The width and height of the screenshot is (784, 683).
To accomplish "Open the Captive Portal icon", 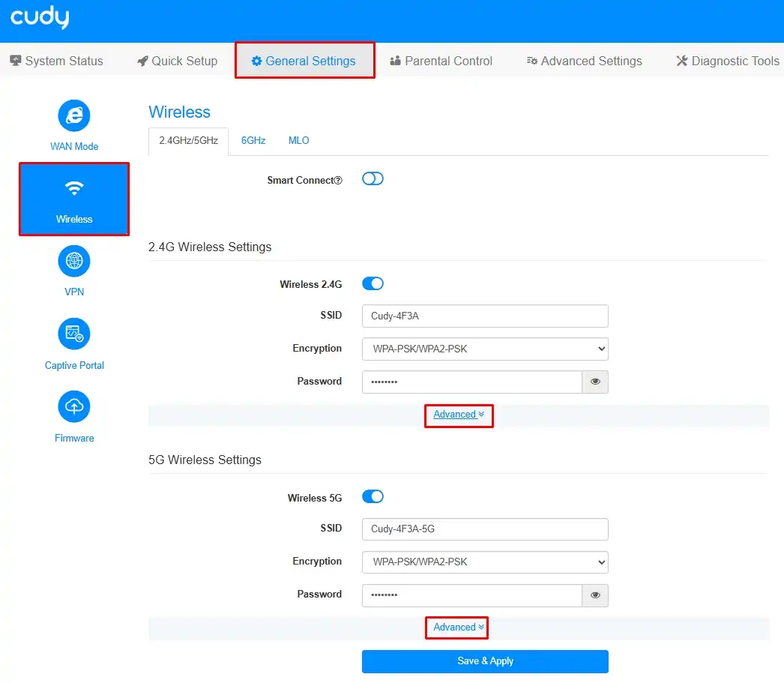I will click(74, 334).
